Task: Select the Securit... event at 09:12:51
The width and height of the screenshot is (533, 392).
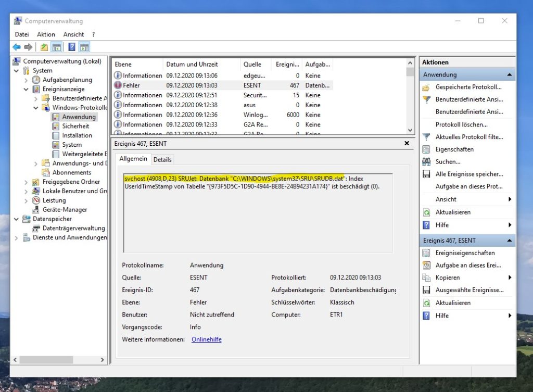Action: pyautogui.click(x=223, y=95)
